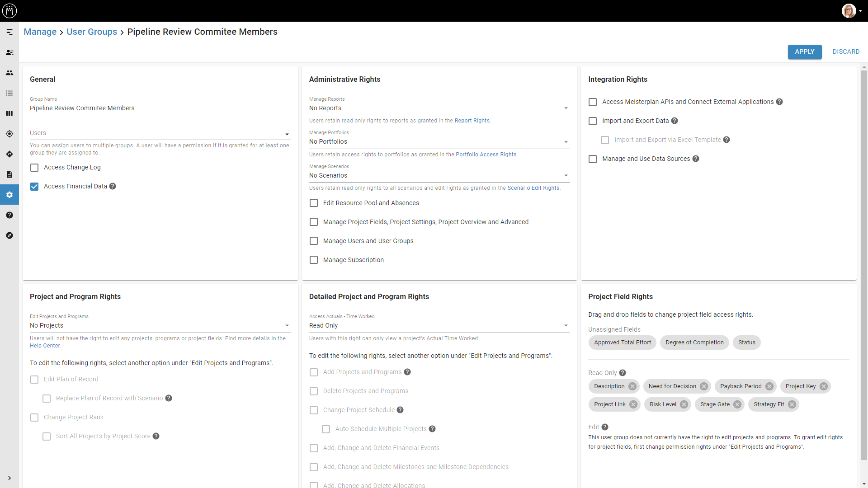Remove Strategy Fit from Read Only
This screenshot has width=868, height=488.
pos(792,404)
